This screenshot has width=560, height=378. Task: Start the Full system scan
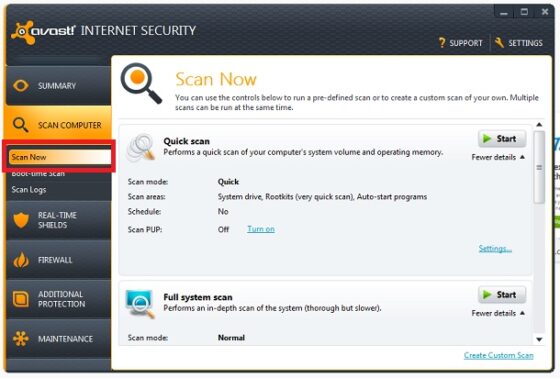point(502,295)
